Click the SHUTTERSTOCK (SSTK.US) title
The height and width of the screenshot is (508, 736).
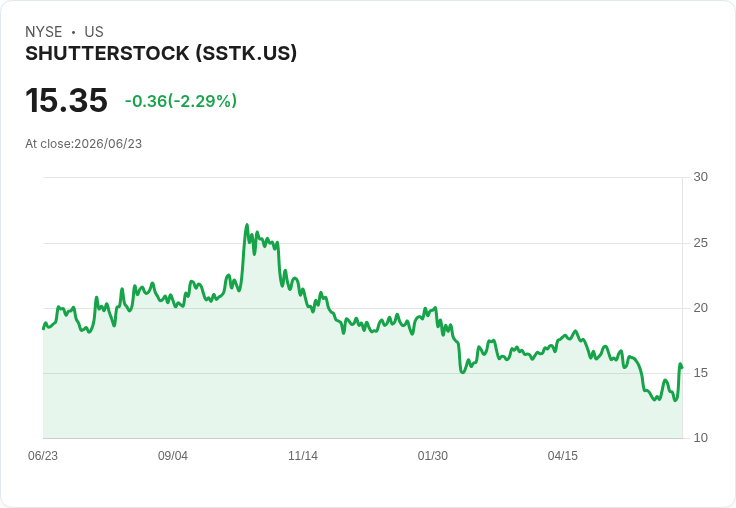[x=161, y=54]
